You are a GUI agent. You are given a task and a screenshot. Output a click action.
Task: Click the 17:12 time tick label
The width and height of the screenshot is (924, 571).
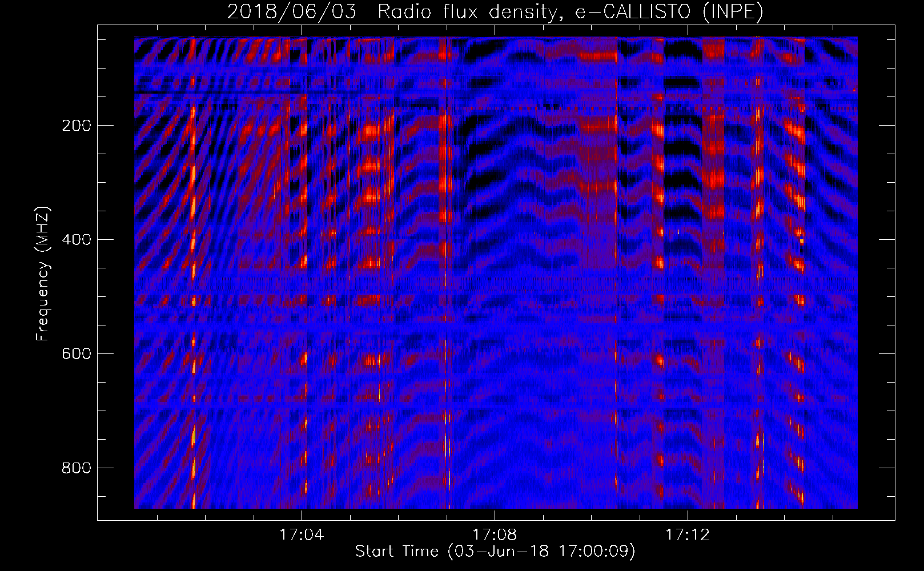tap(688, 535)
